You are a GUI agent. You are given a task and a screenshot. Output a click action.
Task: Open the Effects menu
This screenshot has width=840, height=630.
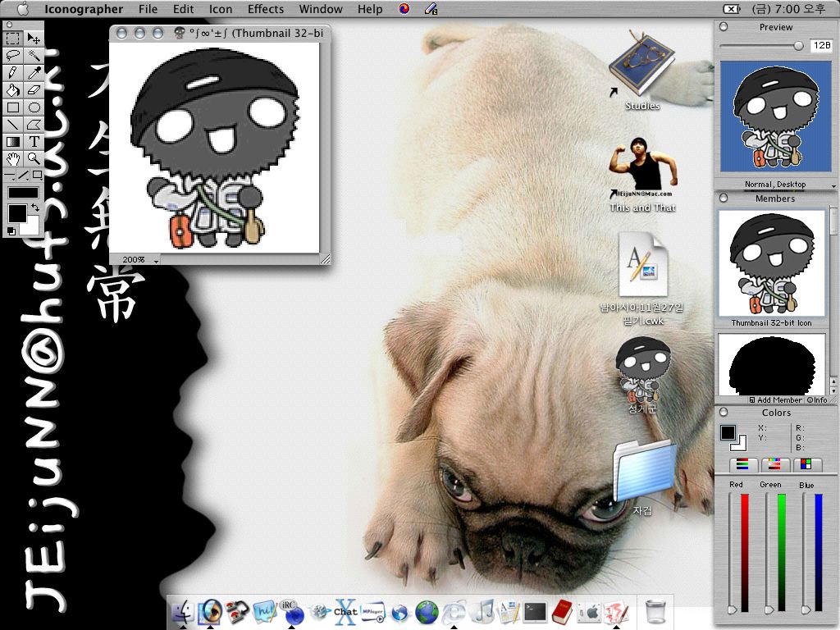[x=265, y=9]
